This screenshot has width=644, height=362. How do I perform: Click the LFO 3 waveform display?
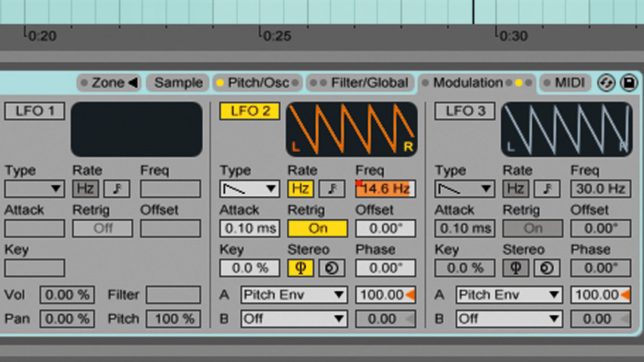click(567, 130)
